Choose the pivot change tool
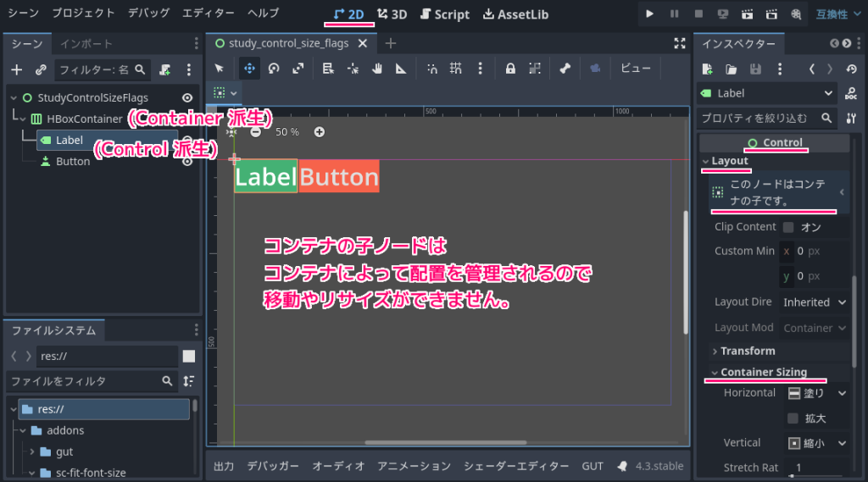Screen dimensions: 868x482 click(353, 69)
